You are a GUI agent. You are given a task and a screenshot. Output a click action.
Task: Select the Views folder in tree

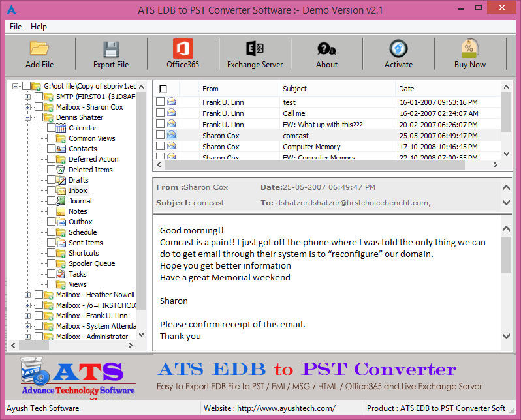(78, 284)
